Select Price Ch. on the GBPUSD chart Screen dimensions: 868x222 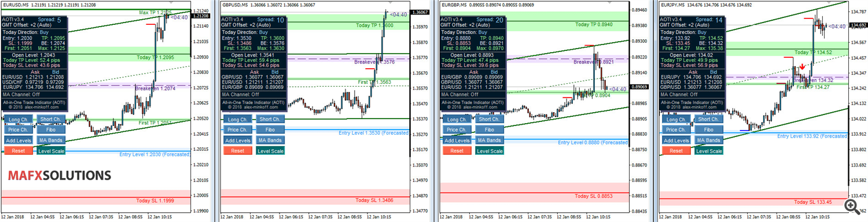(237, 130)
